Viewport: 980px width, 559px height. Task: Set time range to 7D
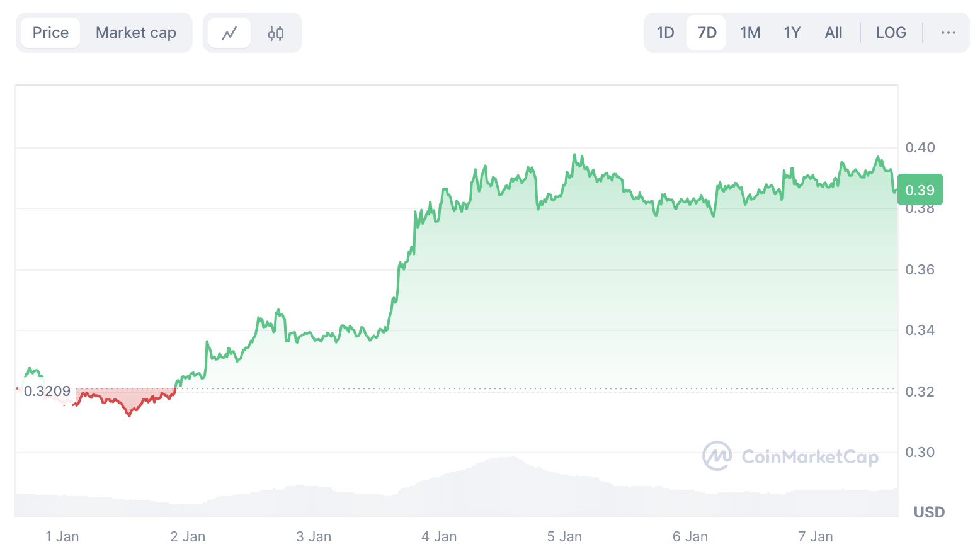click(x=707, y=33)
